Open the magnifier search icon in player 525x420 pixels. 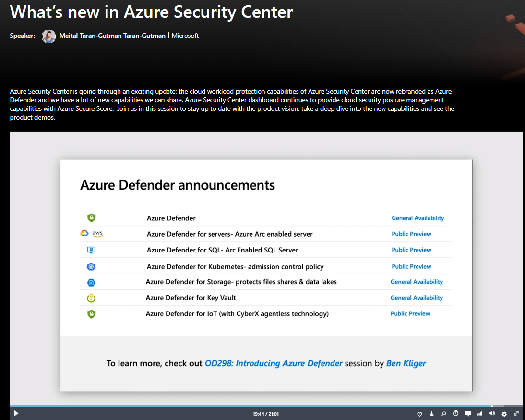pos(443,414)
